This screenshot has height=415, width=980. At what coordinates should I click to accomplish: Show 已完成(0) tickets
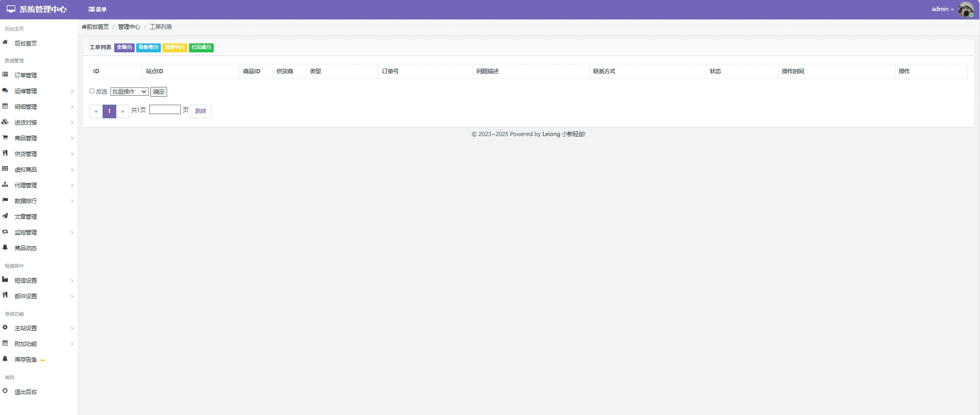pyautogui.click(x=201, y=48)
